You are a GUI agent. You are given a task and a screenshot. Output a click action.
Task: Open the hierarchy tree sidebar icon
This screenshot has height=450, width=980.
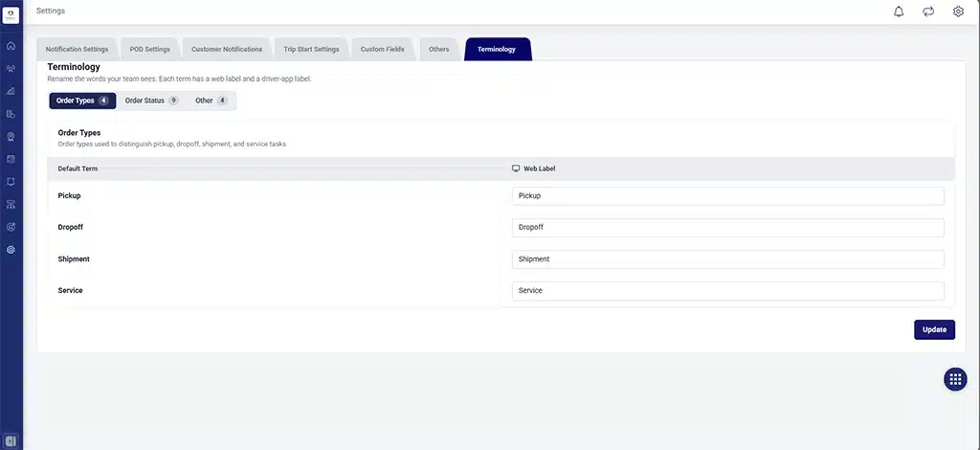point(11,204)
